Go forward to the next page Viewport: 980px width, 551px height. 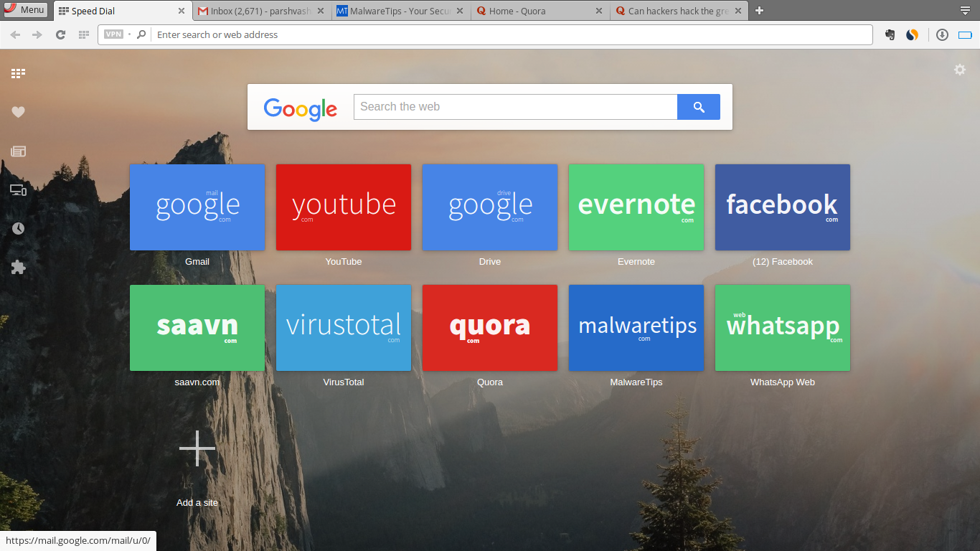(x=37, y=34)
